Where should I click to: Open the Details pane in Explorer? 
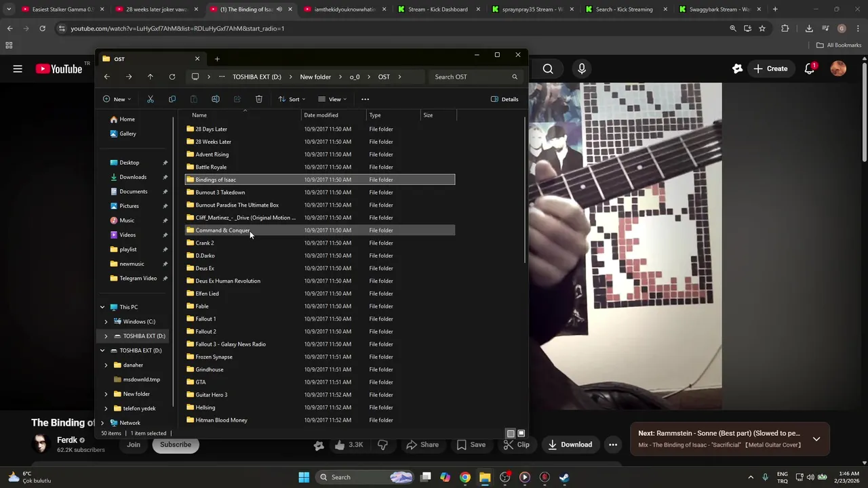[505, 99]
